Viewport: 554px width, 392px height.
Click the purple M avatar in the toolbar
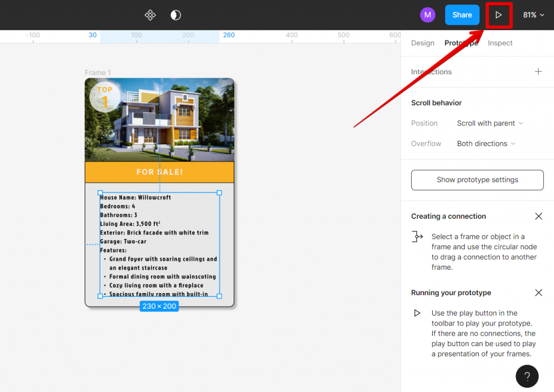pyautogui.click(x=427, y=15)
